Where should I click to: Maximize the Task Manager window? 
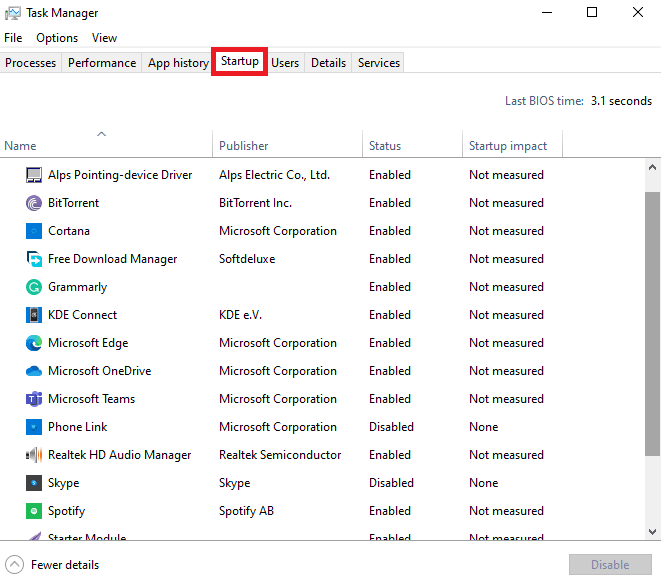592,13
